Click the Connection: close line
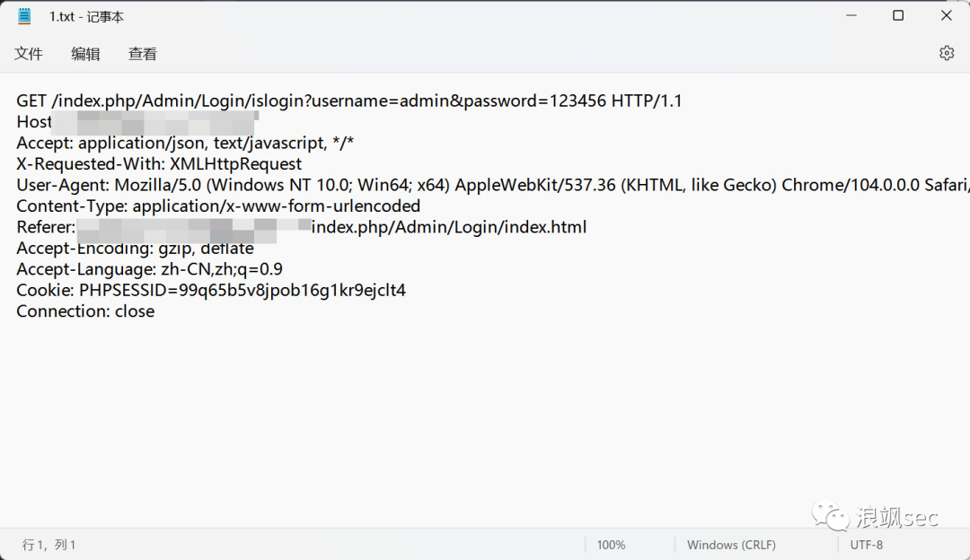Screen dimensions: 970x560 pos(85,311)
